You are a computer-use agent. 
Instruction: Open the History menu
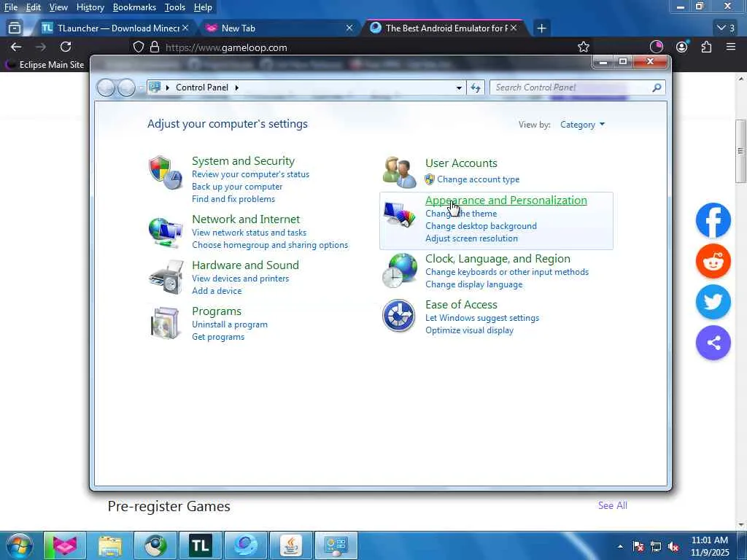point(90,7)
